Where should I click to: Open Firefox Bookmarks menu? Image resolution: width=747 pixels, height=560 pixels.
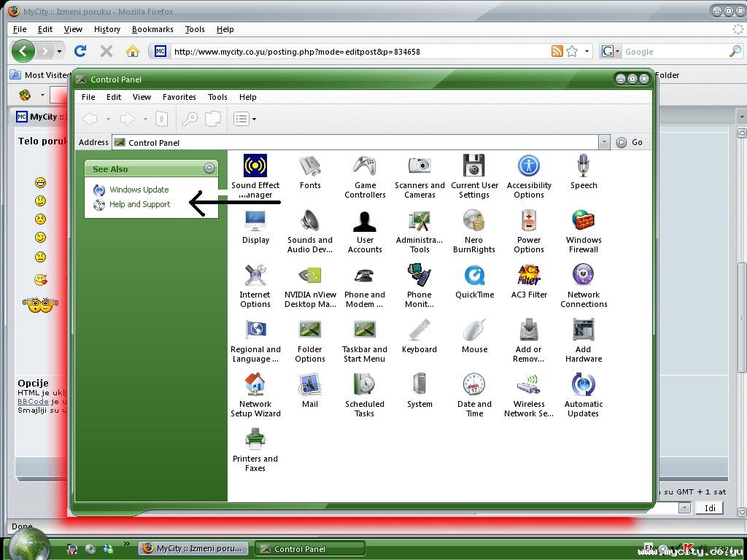(152, 29)
